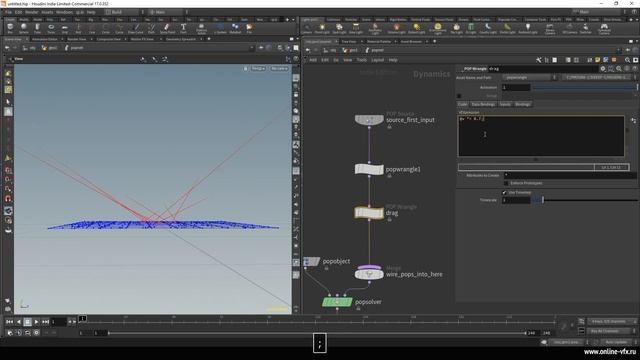Select the File shelf tool

coord(249,28)
